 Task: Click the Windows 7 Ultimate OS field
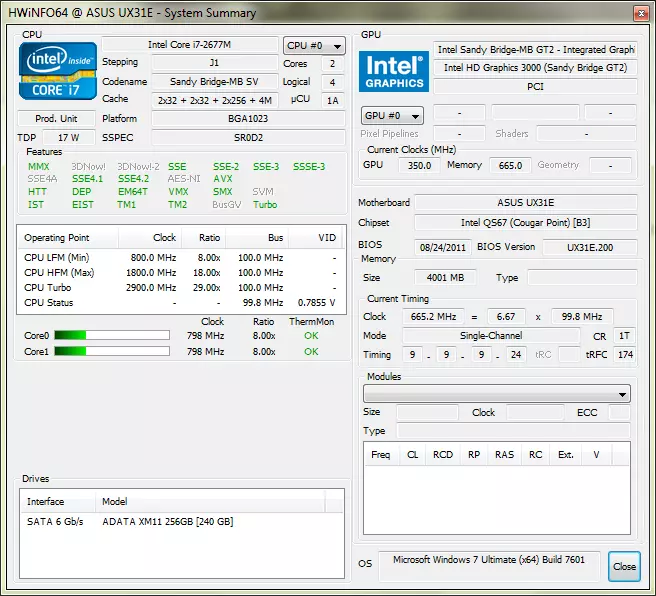point(489,565)
